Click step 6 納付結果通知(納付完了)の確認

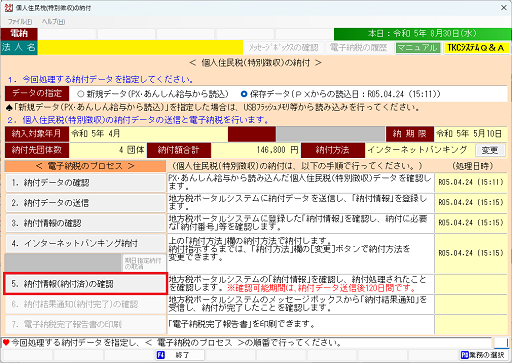pos(86,304)
